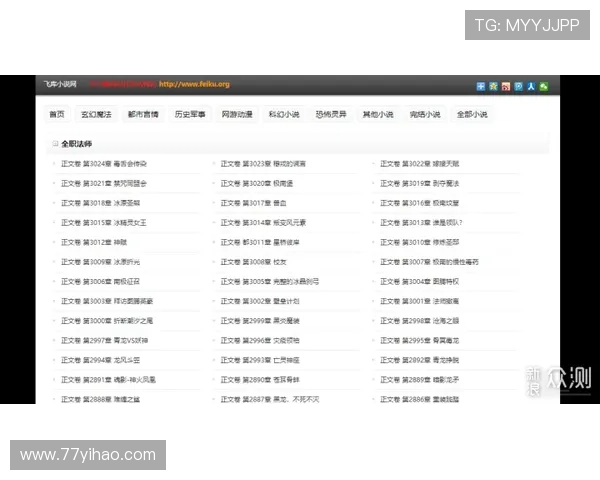
Task: Open chapter 第2998章
Action: click(x=419, y=321)
